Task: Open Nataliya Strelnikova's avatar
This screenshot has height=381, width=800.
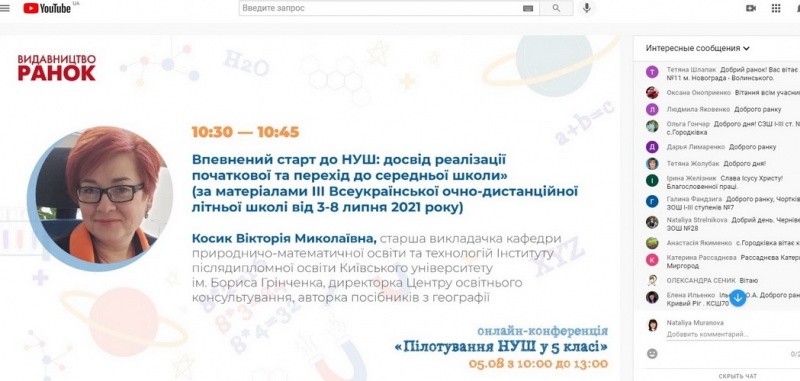Action: click(x=652, y=222)
